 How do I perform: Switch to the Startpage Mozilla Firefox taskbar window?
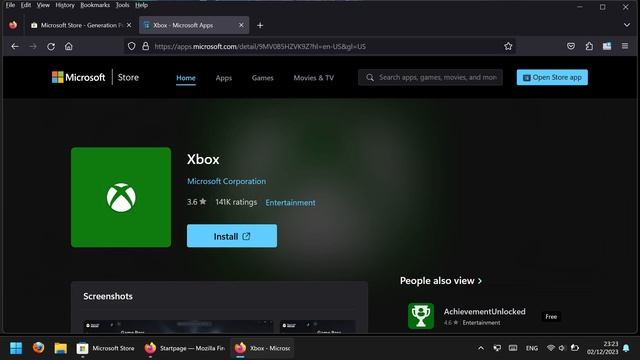coord(184,348)
